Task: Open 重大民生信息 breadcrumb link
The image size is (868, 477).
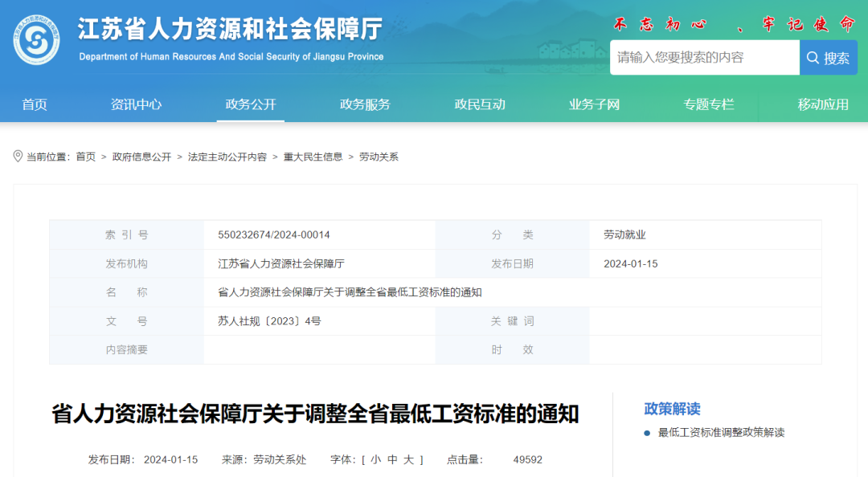Action: (313, 157)
